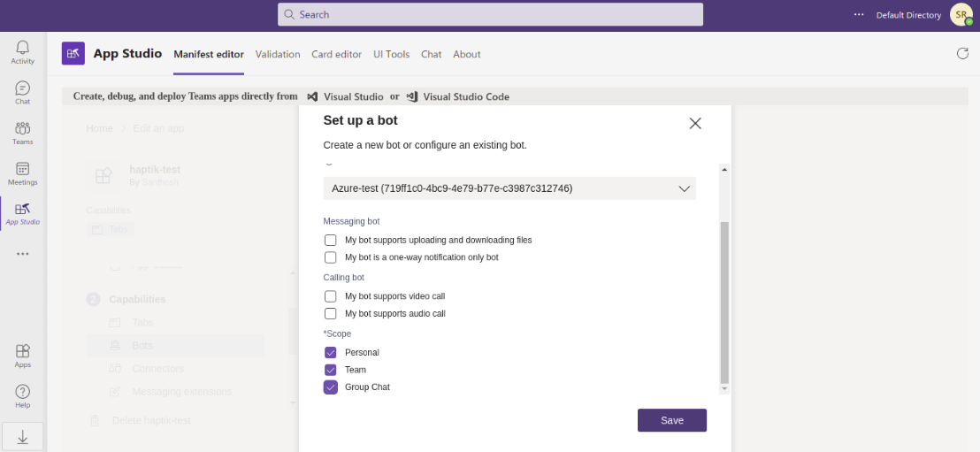Click the Tabs capability chip
The height and width of the screenshot is (452, 980).
pyautogui.click(x=110, y=229)
